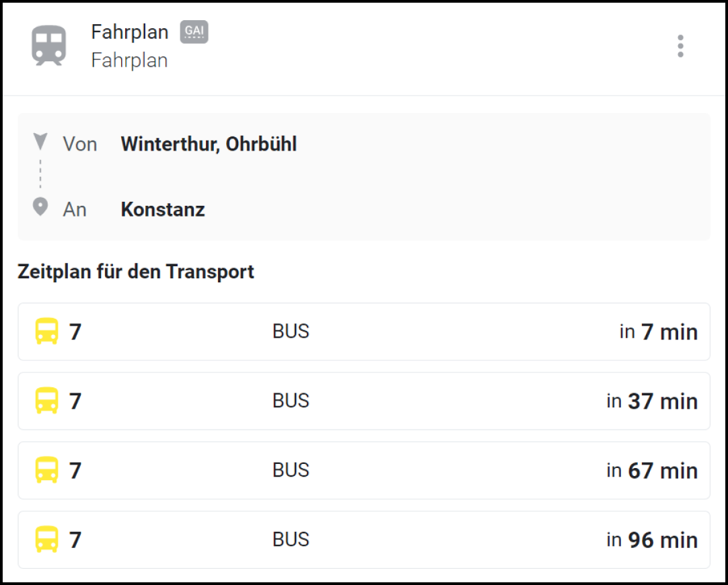Select origin Winterthur, Ohrbühl
The image size is (728, 585).
coord(209,144)
